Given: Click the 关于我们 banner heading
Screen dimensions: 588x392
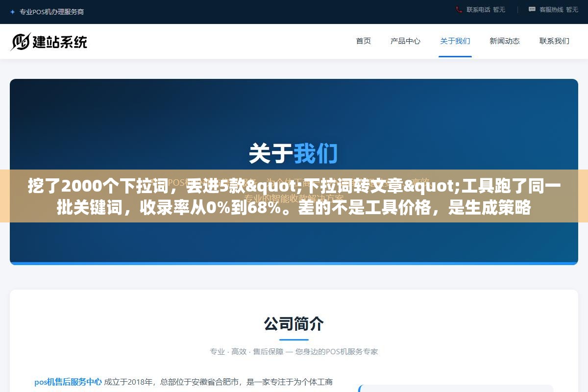Looking at the screenshot, I should [294, 153].
